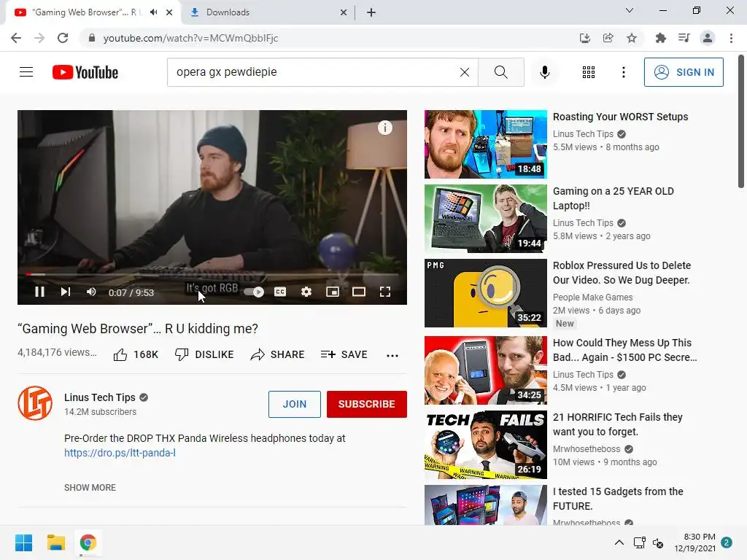Open the Linus Tech Tips channel avatar
The width and height of the screenshot is (747, 560).
(35, 403)
